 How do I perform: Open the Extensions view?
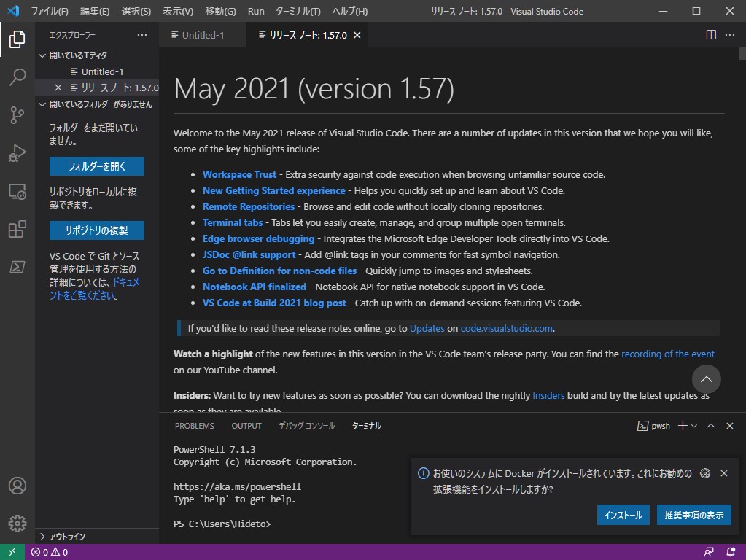(18, 229)
